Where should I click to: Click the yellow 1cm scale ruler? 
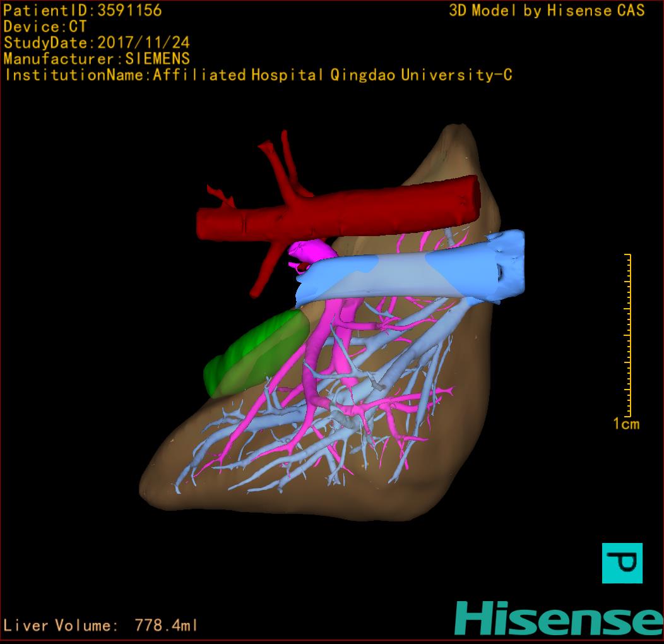tap(628, 335)
